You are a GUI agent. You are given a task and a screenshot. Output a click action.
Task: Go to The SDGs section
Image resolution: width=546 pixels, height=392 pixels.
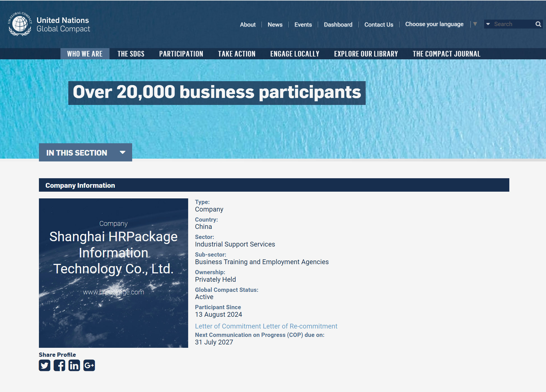[131, 54]
